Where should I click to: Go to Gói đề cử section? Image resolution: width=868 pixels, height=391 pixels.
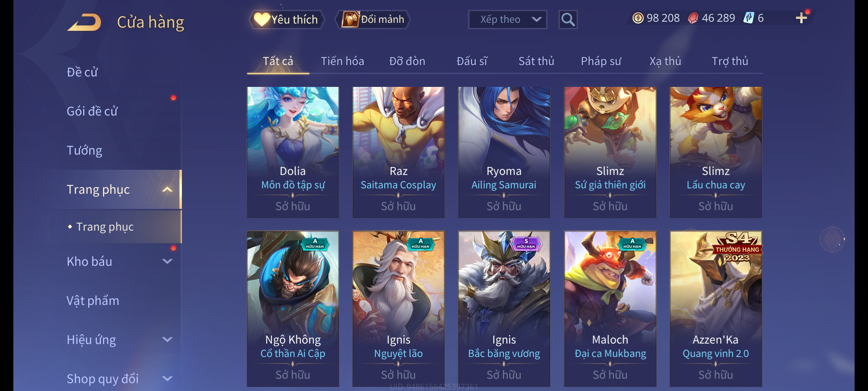(x=92, y=111)
